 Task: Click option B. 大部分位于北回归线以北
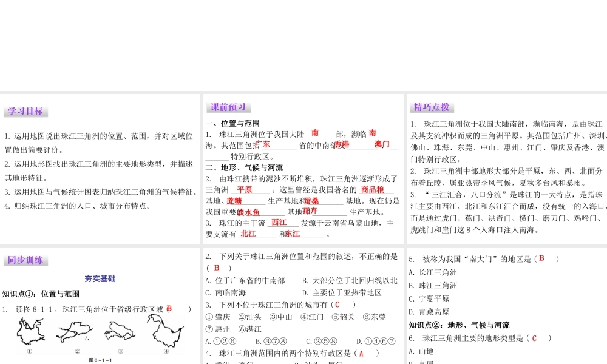[350, 281]
